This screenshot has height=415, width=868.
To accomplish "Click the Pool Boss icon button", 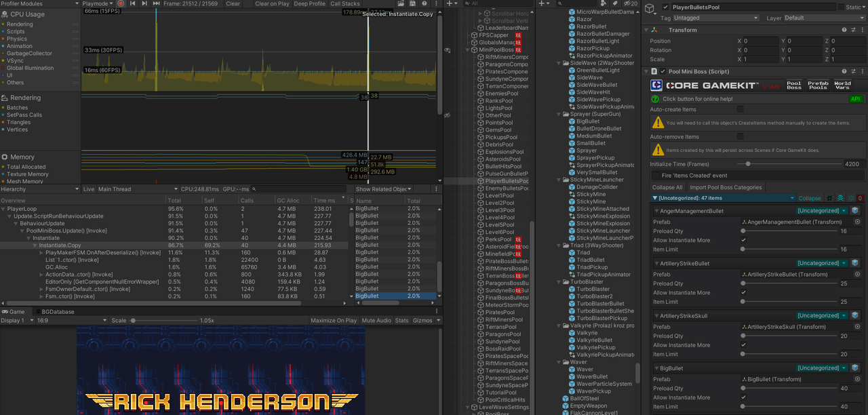I will 793,85.
